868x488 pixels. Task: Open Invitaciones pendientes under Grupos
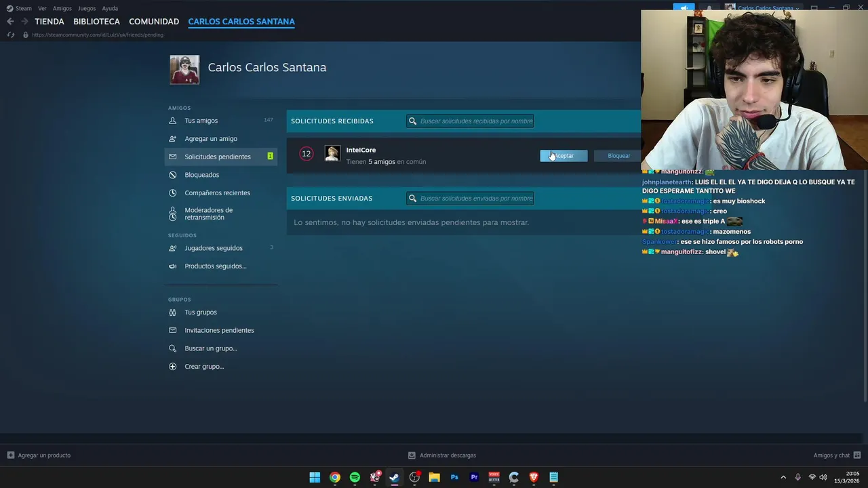[221, 330]
